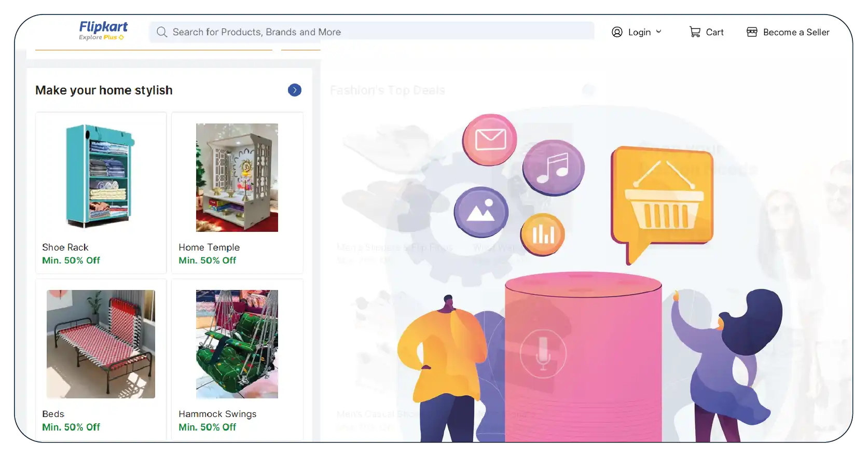Viewport: 868px width, 457px height.
Task: Select the Beds product image
Action: pyautogui.click(x=101, y=344)
